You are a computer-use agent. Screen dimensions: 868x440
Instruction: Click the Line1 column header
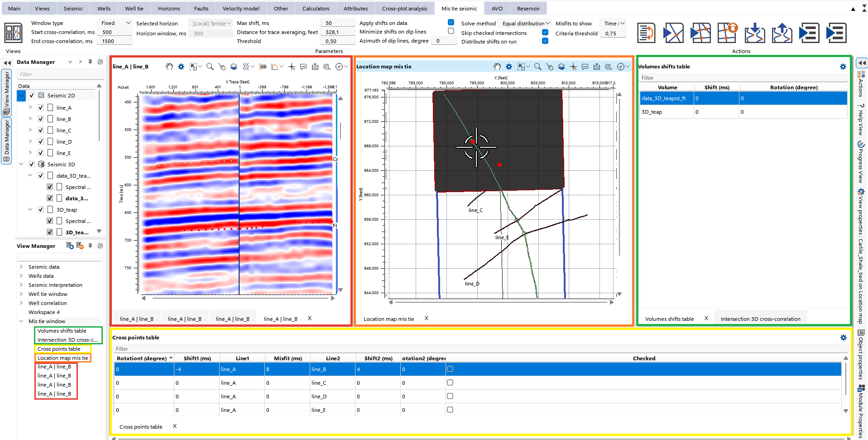(242, 358)
